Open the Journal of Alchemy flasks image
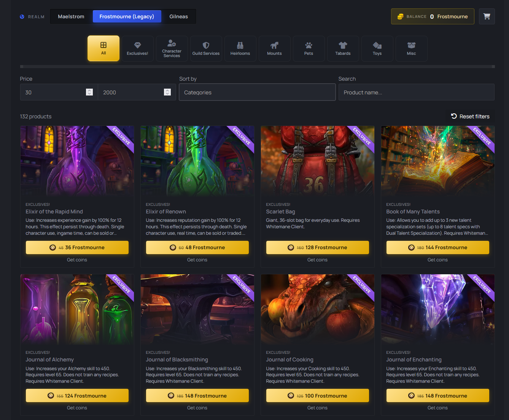The image size is (509, 420). (77, 309)
